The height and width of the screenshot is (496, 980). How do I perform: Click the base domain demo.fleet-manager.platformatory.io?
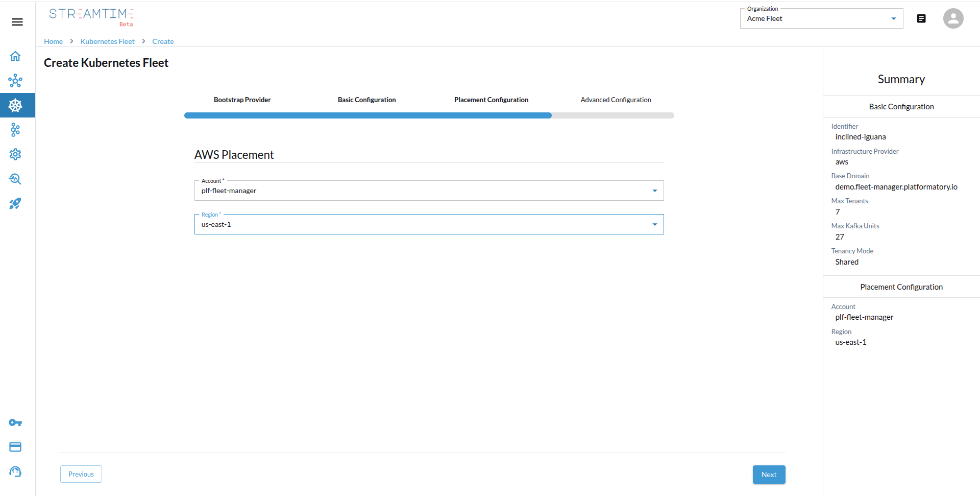(896, 187)
